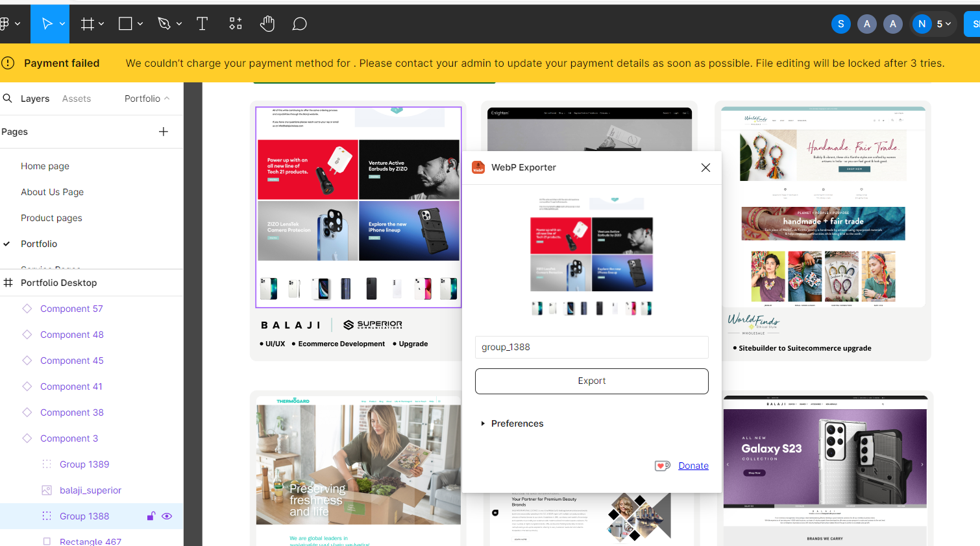Click the layers search icon

8,99
